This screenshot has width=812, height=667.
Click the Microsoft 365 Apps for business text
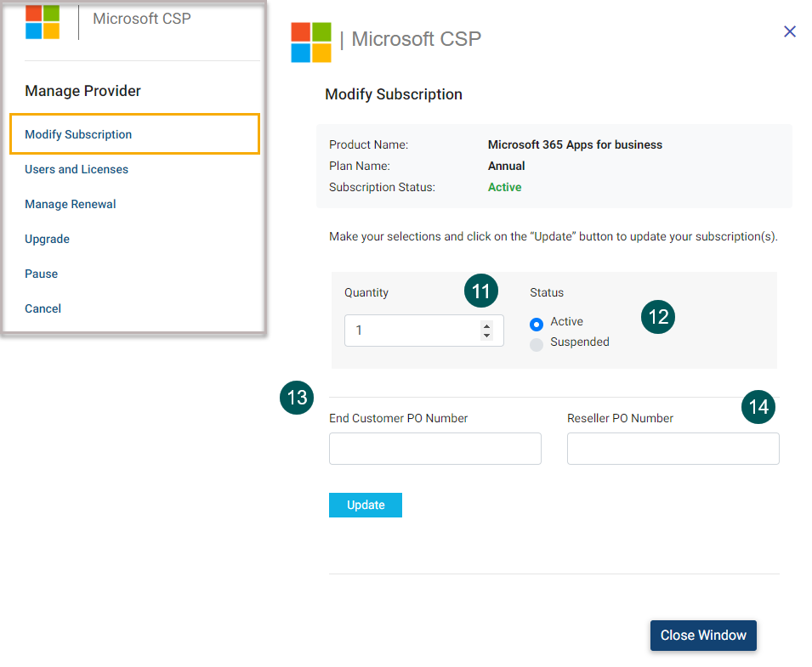pos(575,145)
